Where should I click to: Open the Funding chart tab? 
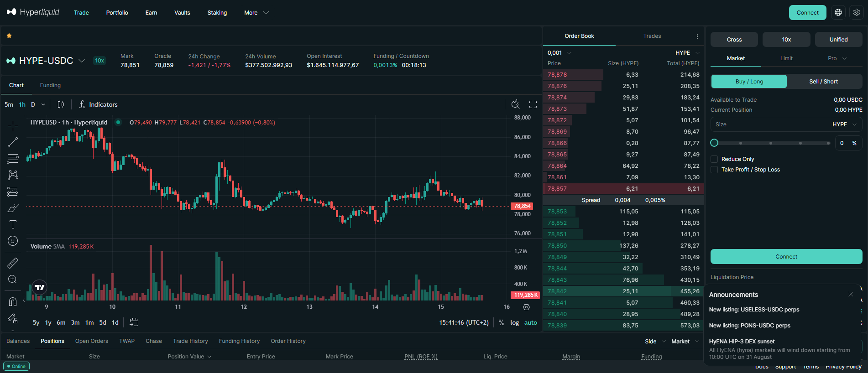pos(50,85)
